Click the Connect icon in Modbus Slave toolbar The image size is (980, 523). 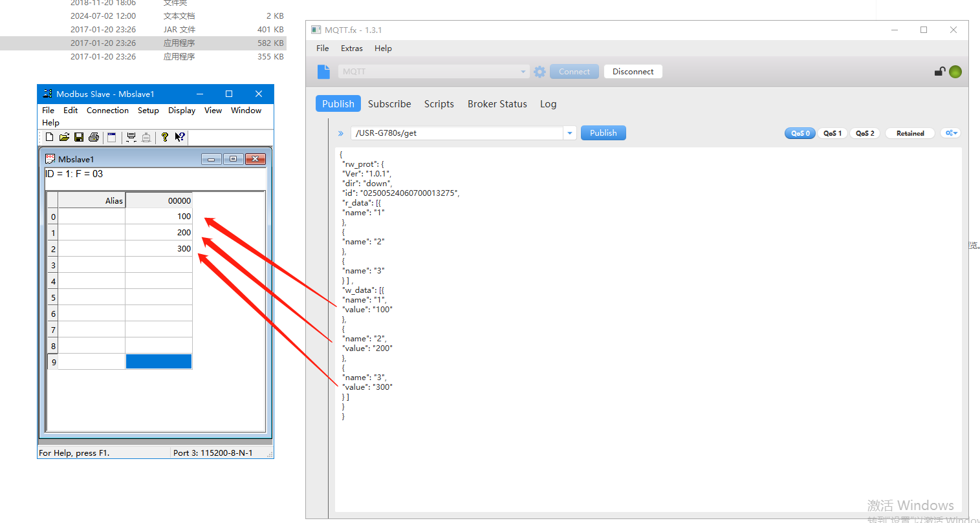pyautogui.click(x=131, y=137)
